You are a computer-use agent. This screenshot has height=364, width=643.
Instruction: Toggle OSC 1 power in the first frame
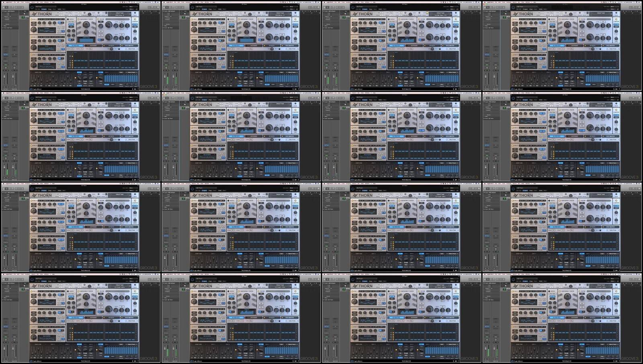(31, 19)
